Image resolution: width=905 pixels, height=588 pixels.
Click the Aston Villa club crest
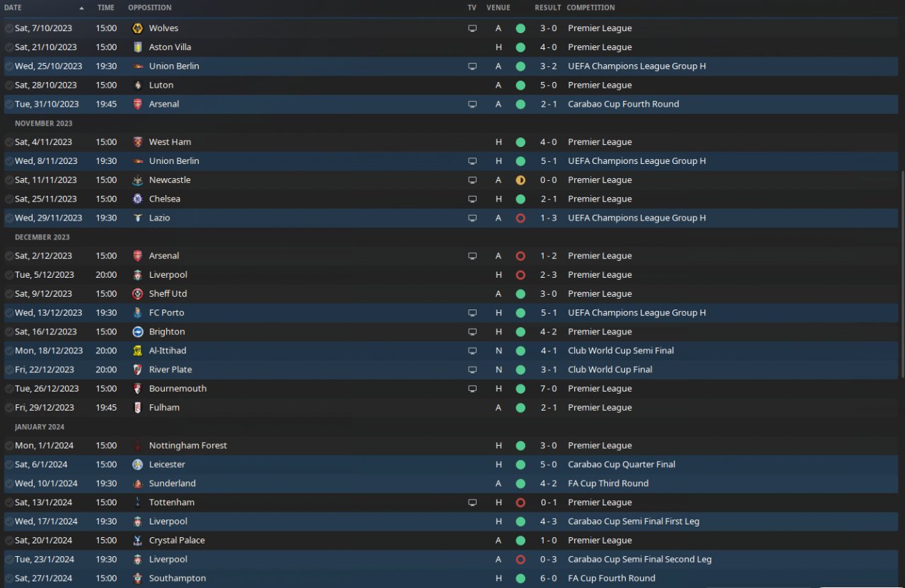pos(137,47)
